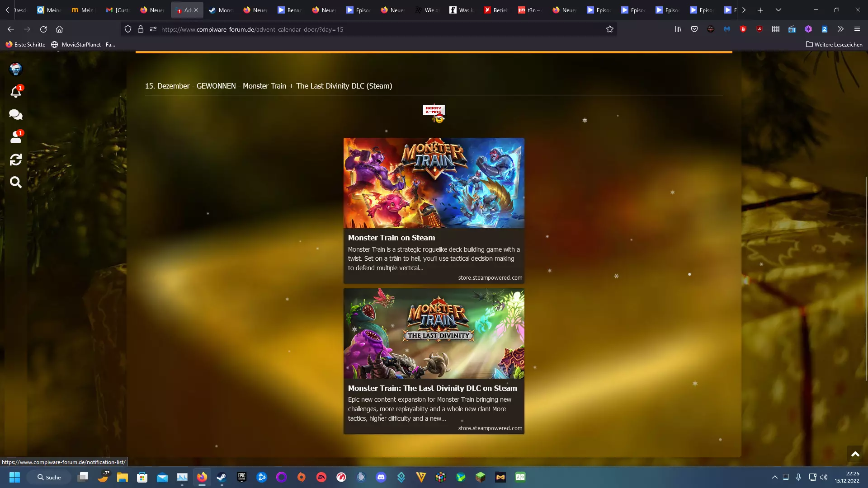Switch to the [Cust Gmail tab
The width and height of the screenshot is (868, 488).
pos(118,10)
